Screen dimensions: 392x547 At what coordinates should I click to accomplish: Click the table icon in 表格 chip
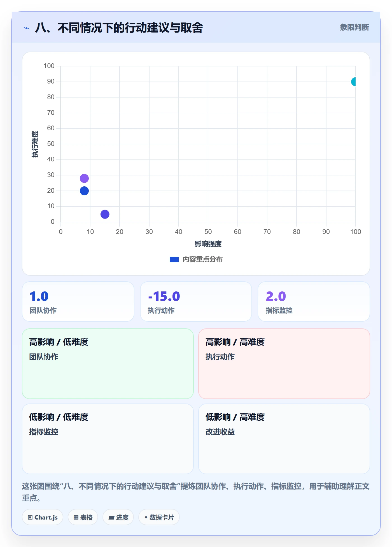coord(76,518)
